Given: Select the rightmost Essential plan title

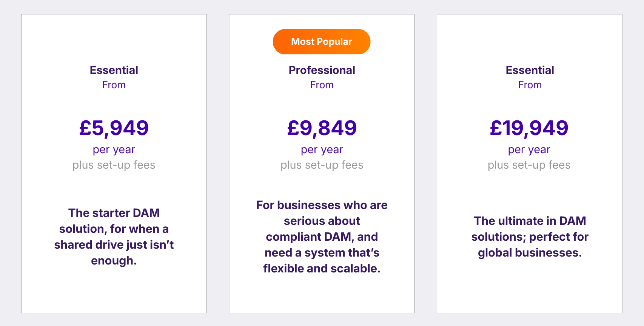Looking at the screenshot, I should pos(530,70).
